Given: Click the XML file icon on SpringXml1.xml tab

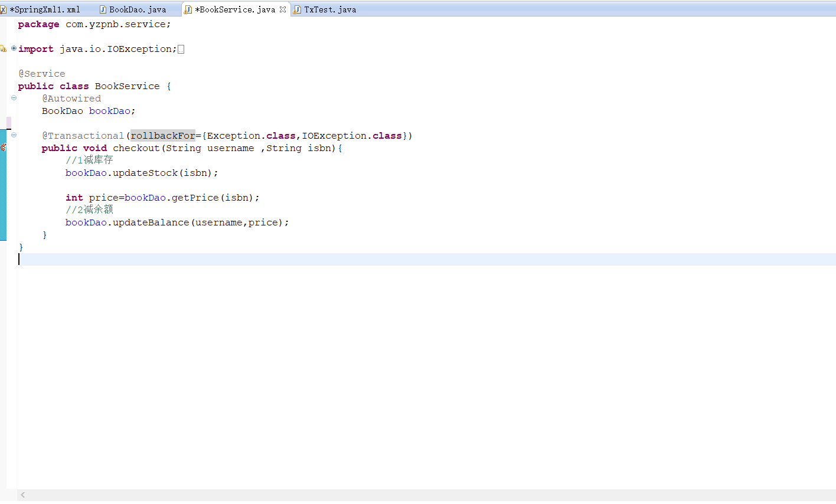Looking at the screenshot, I should [x=3, y=9].
